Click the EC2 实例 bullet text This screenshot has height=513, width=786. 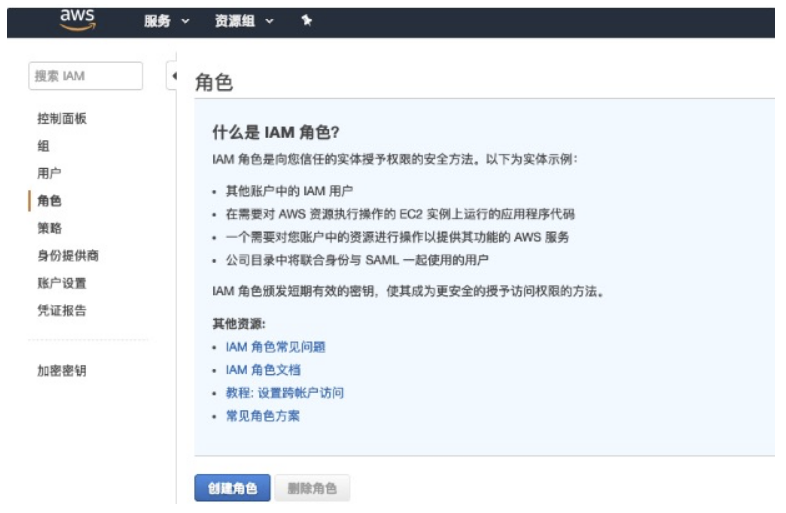click(x=400, y=214)
